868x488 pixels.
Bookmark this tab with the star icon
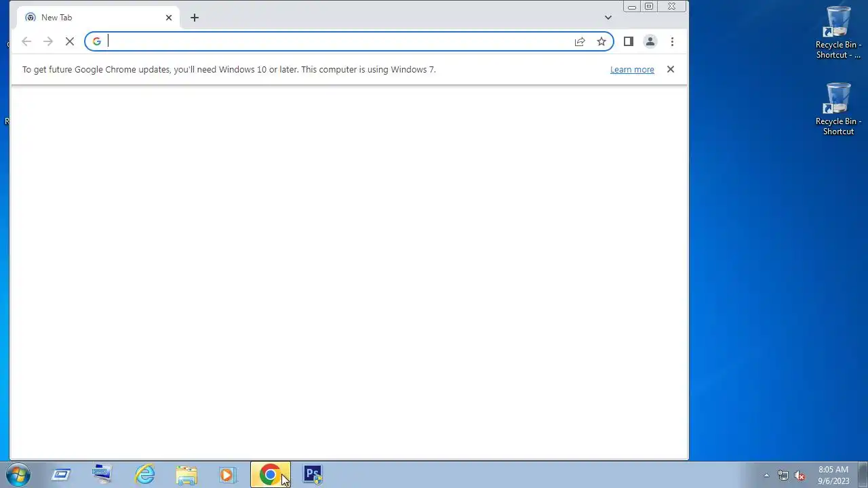601,41
